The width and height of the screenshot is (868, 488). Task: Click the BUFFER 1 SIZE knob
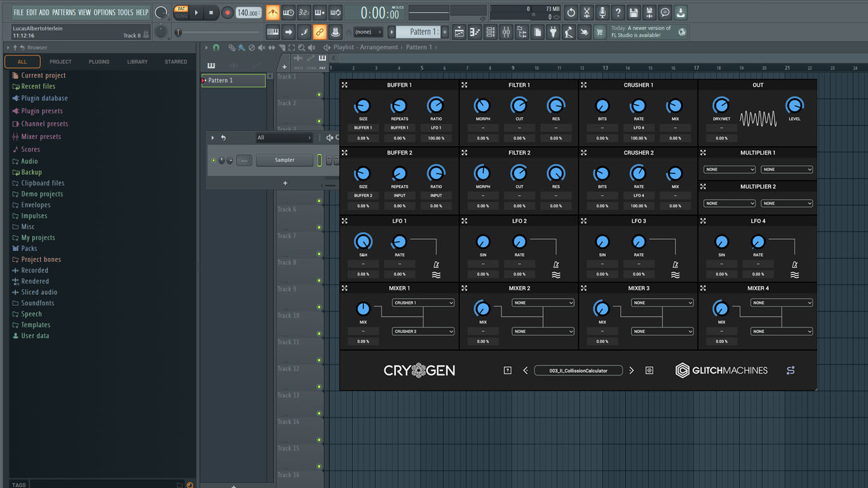(x=363, y=105)
